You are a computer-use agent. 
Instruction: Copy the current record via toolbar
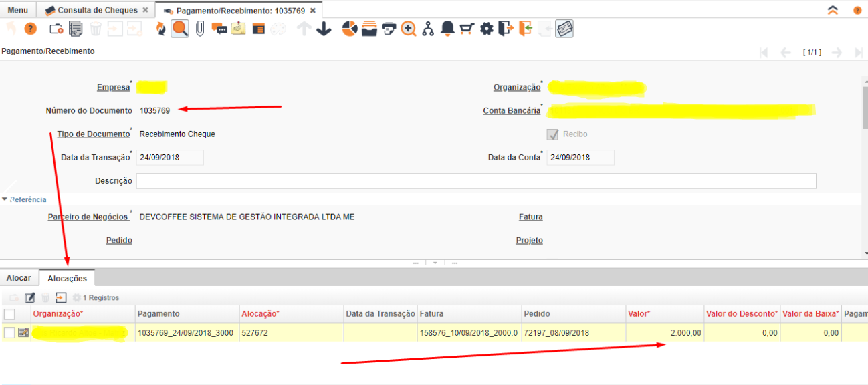click(76, 29)
